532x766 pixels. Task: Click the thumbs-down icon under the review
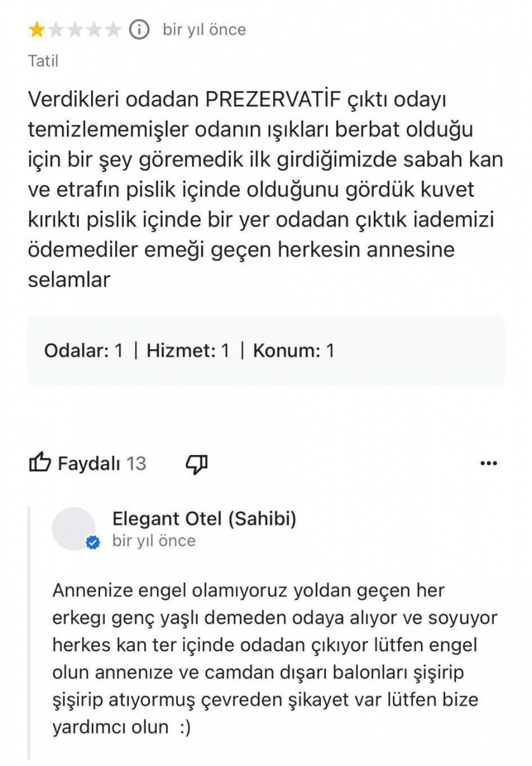point(197,463)
